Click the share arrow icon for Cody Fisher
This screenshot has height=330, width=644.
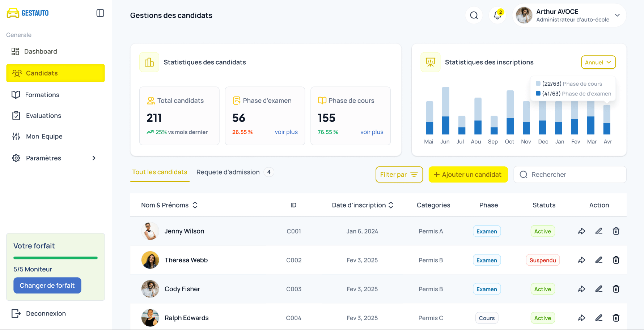[582, 289]
